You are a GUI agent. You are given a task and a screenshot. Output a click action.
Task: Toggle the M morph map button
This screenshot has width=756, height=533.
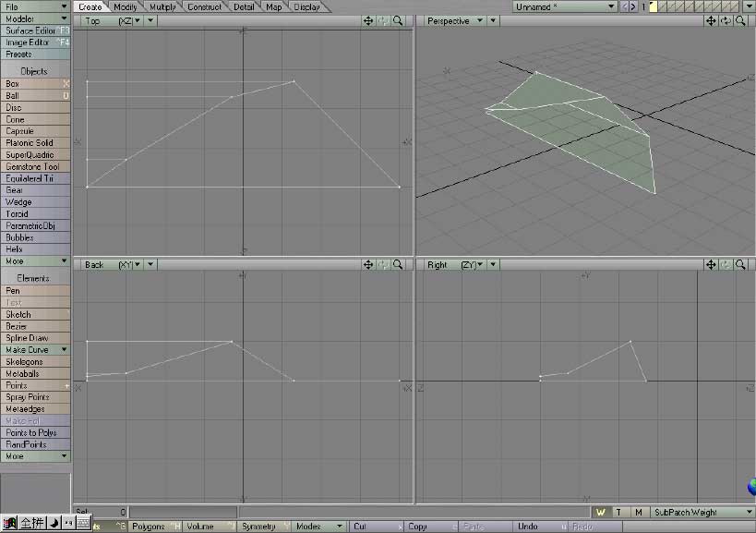click(x=638, y=512)
